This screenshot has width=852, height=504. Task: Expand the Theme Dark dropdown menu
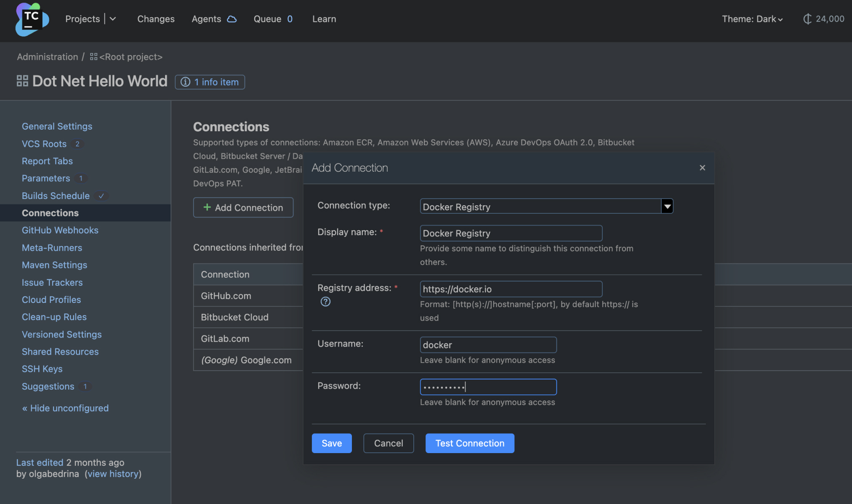(x=752, y=19)
